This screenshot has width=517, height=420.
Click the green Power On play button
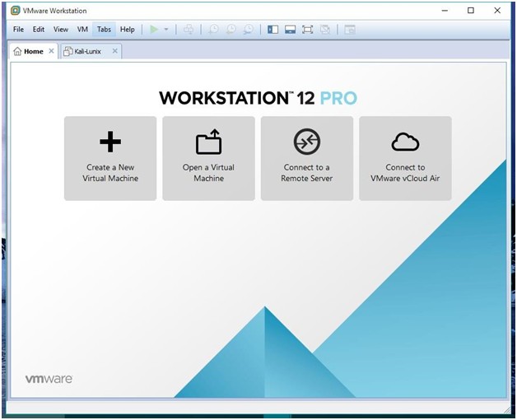click(154, 30)
